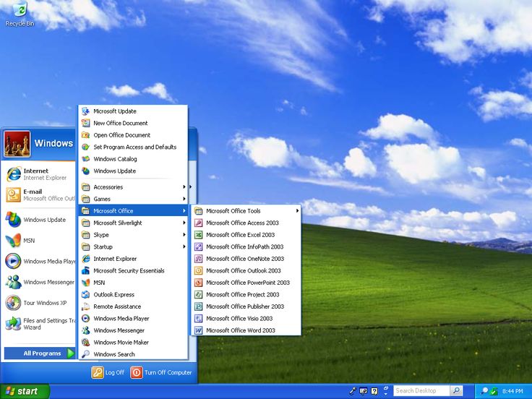The height and width of the screenshot is (399, 532).
Task: Expand the Microsoft Office Tools submenu
Action: coord(246,210)
